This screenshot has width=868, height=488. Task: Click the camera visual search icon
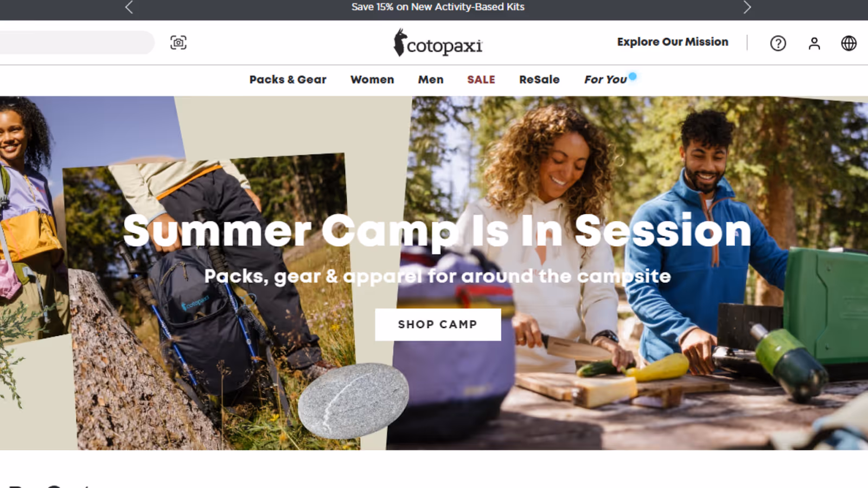tap(178, 43)
